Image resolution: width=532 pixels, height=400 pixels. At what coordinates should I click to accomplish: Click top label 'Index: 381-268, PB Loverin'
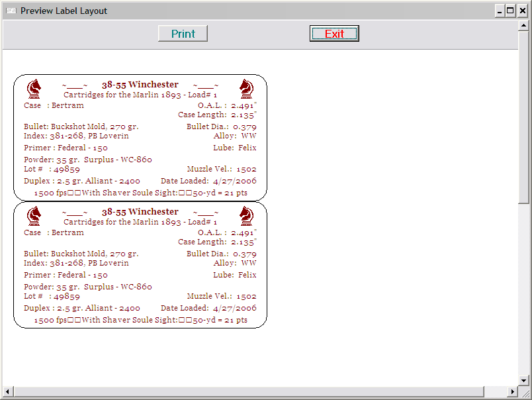76,136
